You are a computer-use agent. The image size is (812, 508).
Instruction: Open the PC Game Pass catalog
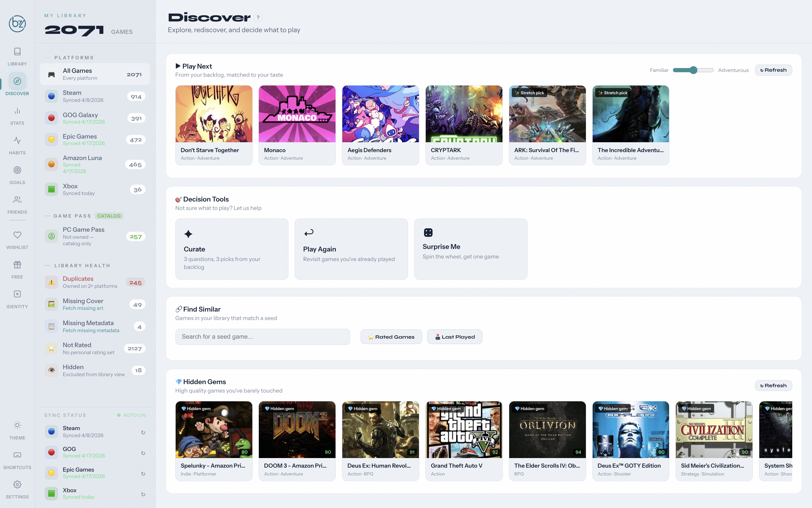(95, 237)
